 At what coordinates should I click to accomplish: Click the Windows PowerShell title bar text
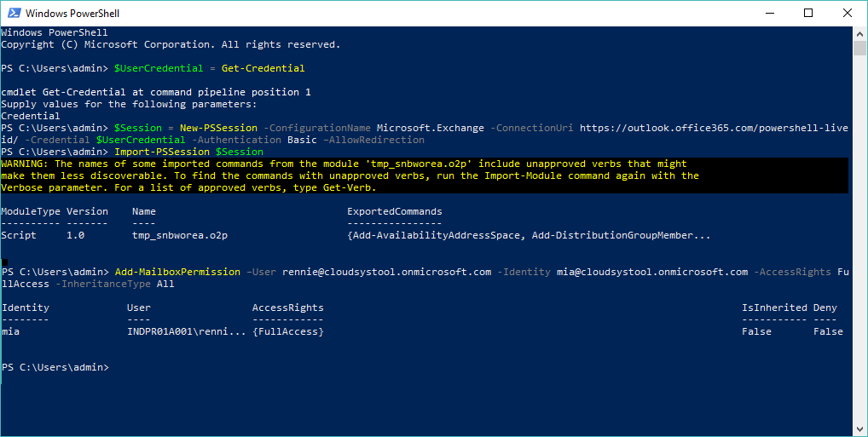click(x=72, y=14)
